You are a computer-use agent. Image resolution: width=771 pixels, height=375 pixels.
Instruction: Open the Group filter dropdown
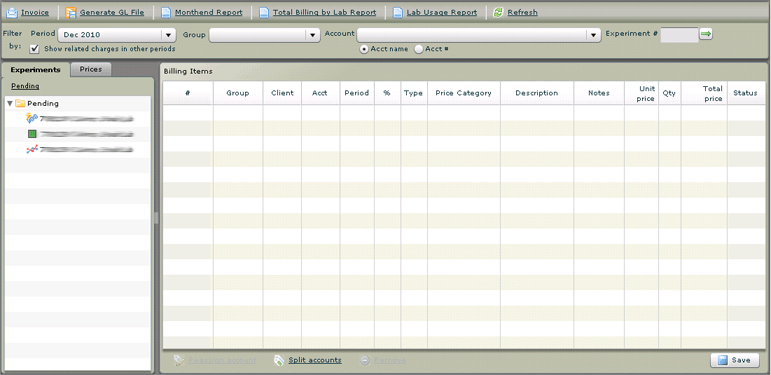265,35
